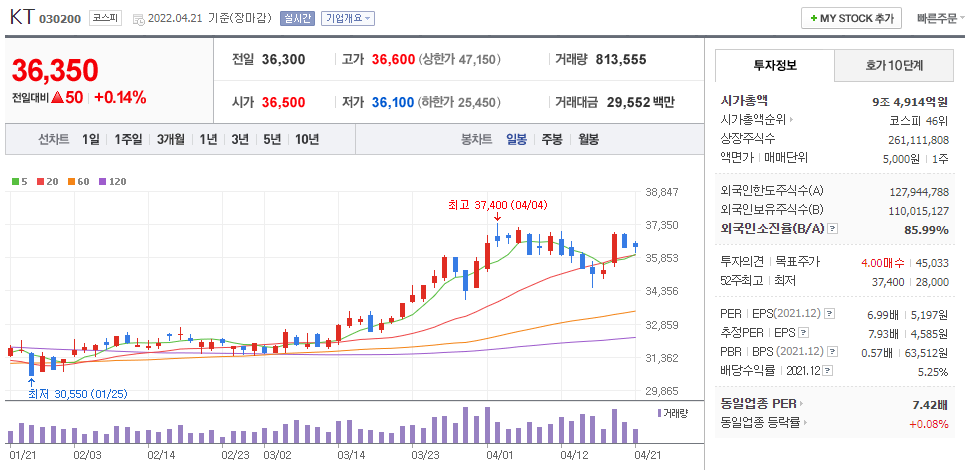Select the 1일 line chart period

click(90, 139)
